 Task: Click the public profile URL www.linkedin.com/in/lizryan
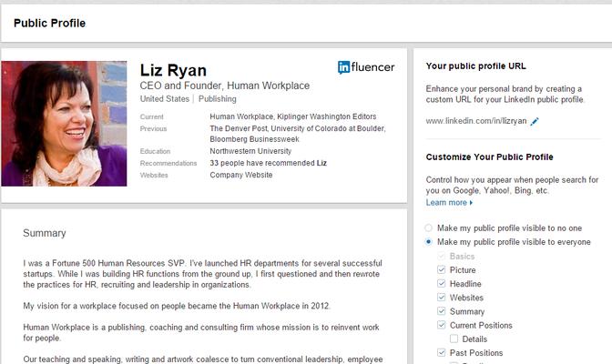pyautogui.click(x=475, y=122)
